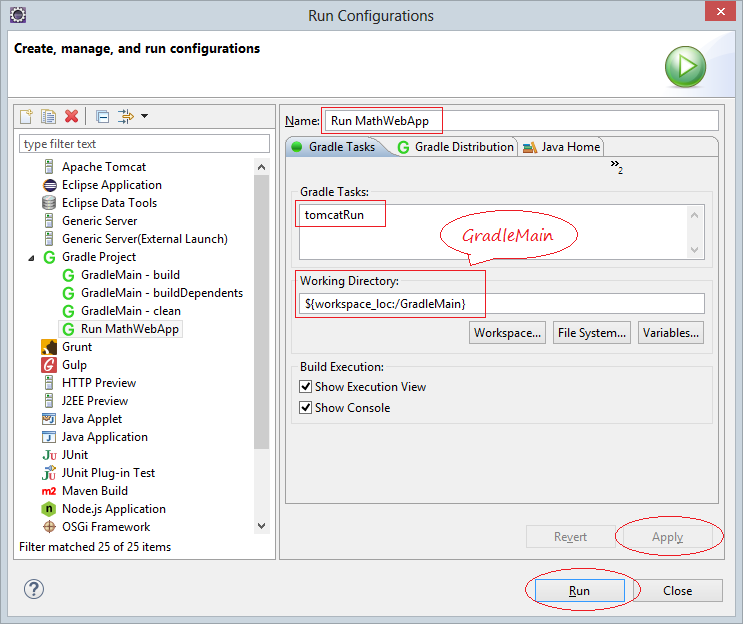The width and height of the screenshot is (743, 624).
Task: Click the Java Application icon
Action: tap(49, 437)
